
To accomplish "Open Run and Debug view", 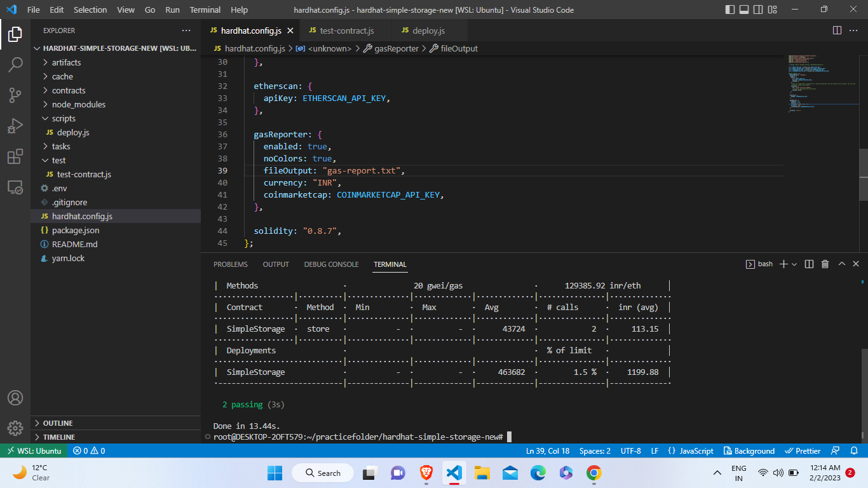I will [x=15, y=126].
